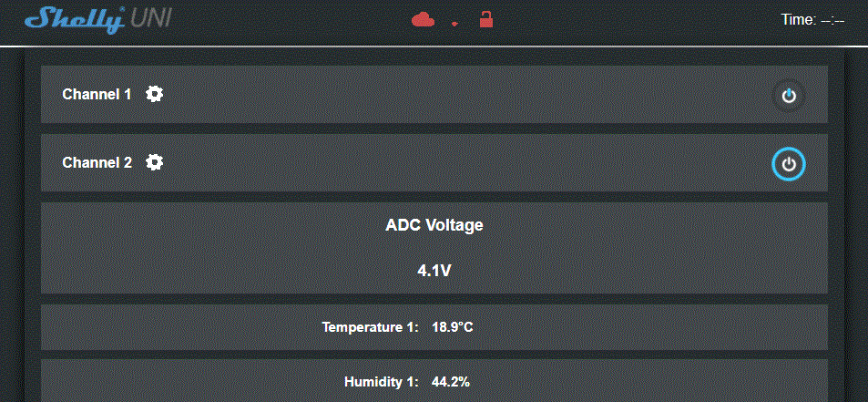Click the 4.1V voltage reading
The height and width of the screenshot is (402, 868).
click(x=434, y=271)
